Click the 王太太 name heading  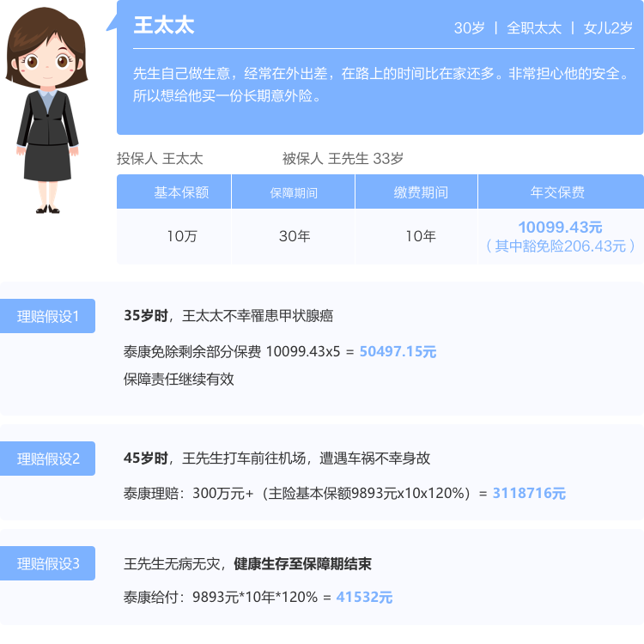164,25
